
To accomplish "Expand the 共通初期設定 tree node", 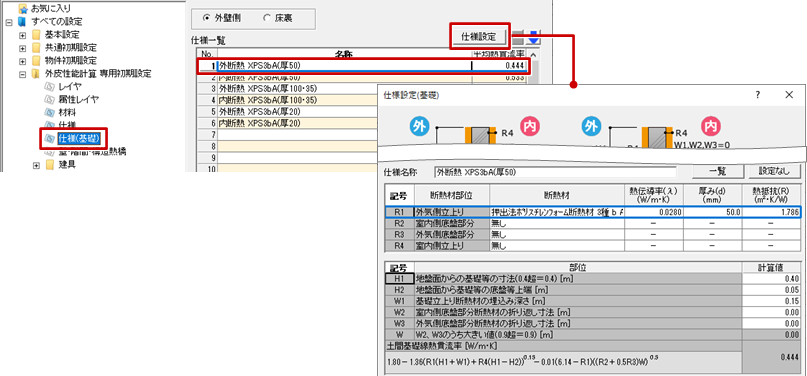I will point(22,48).
